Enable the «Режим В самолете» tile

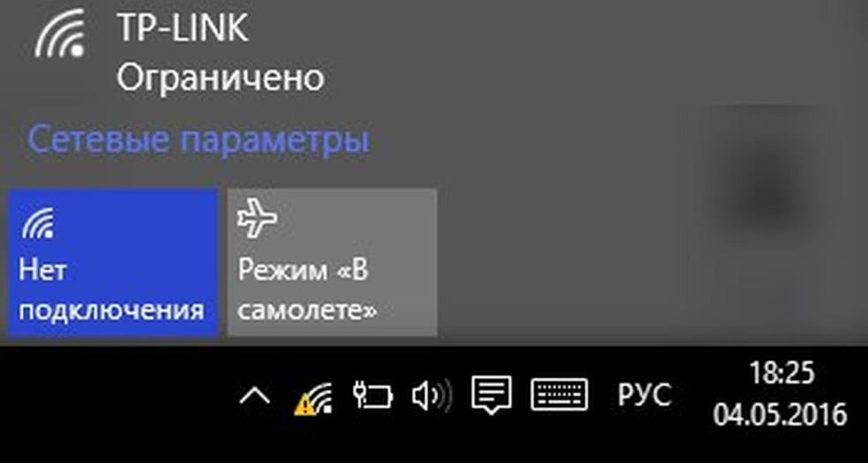click(333, 262)
